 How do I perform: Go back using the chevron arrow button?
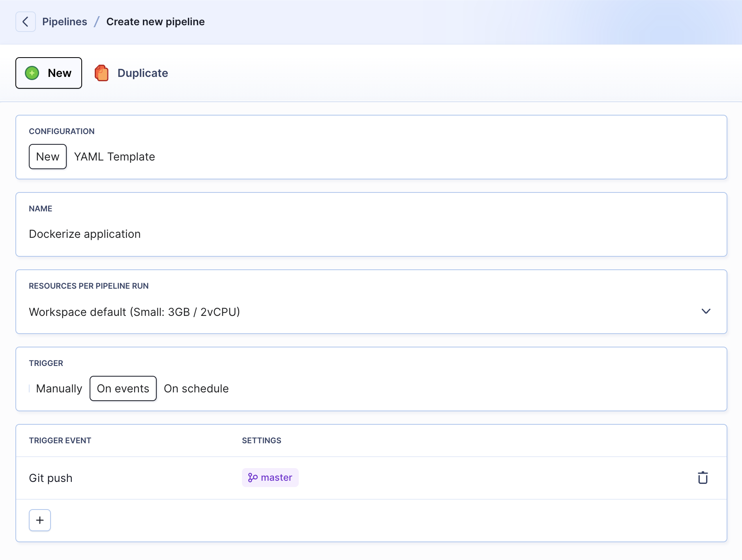click(x=26, y=22)
